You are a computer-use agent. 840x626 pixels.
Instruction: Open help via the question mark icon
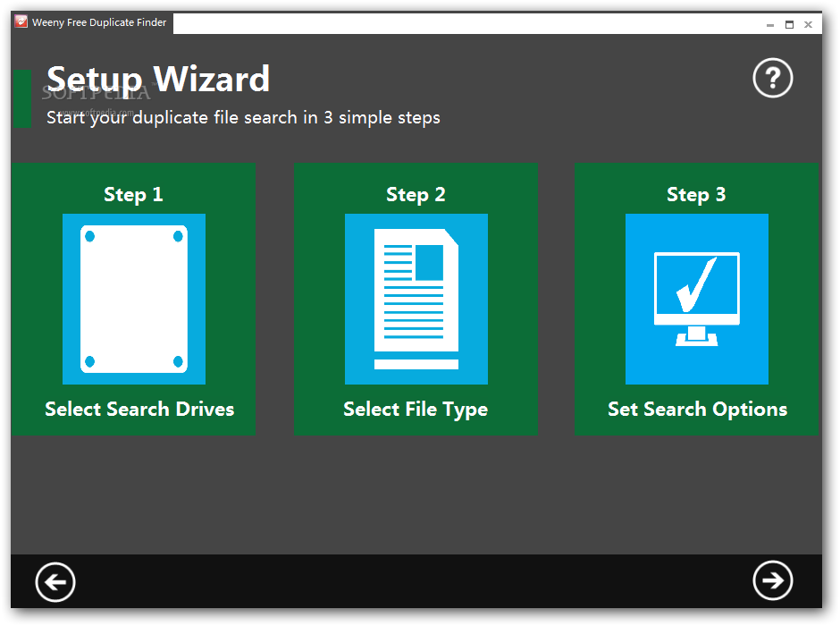click(x=772, y=79)
